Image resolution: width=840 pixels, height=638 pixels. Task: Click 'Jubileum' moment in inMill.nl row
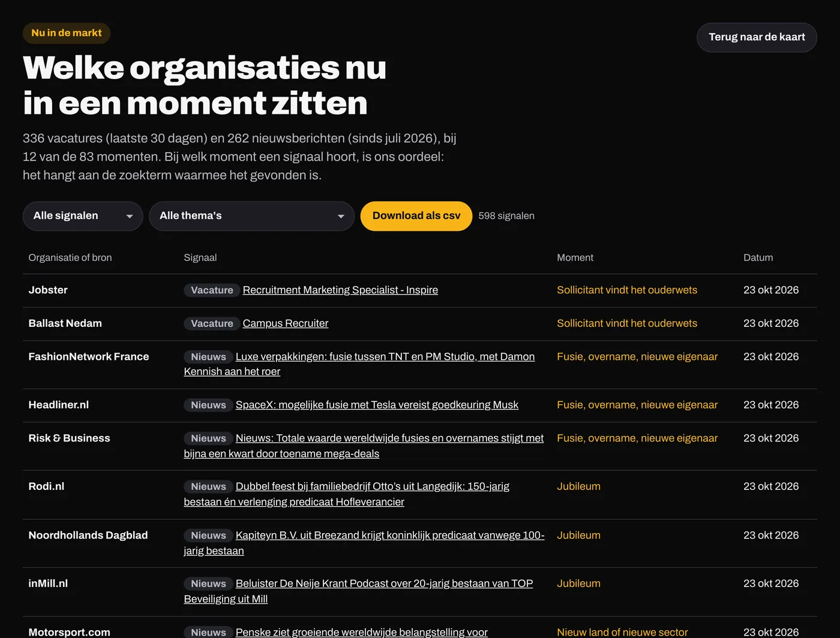click(578, 583)
